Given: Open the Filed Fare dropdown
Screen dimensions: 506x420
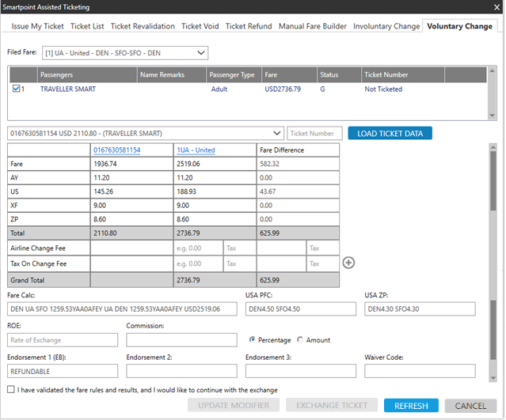Looking at the screenshot, I should (x=201, y=53).
